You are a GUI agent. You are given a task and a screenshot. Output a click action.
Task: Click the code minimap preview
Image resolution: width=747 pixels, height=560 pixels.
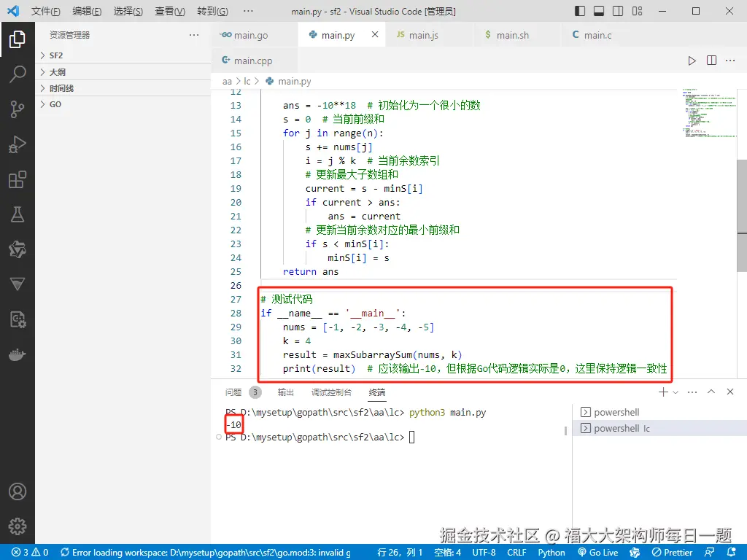click(709, 113)
